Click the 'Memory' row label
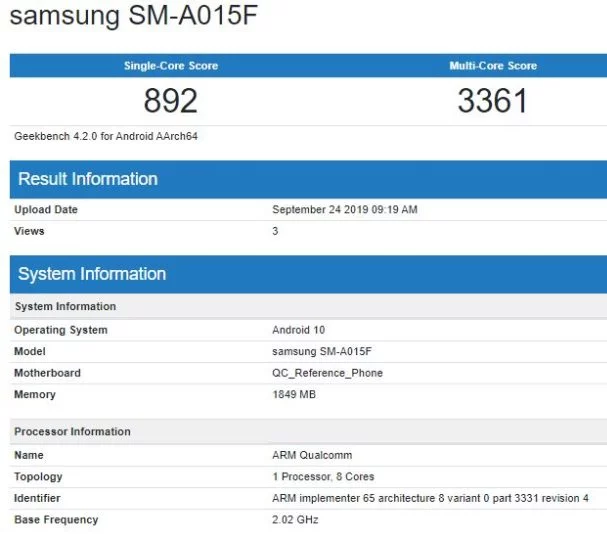This screenshot has width=607, height=534. pos(35,395)
